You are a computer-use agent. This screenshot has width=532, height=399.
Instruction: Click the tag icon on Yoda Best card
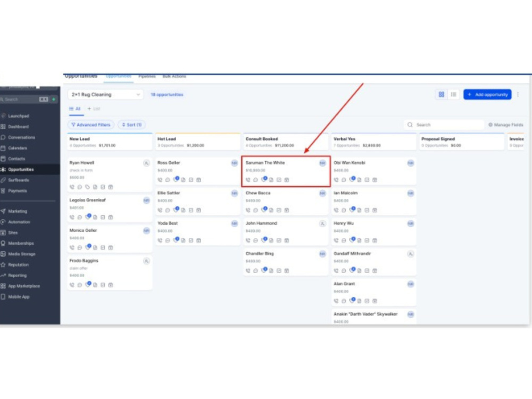click(x=176, y=240)
